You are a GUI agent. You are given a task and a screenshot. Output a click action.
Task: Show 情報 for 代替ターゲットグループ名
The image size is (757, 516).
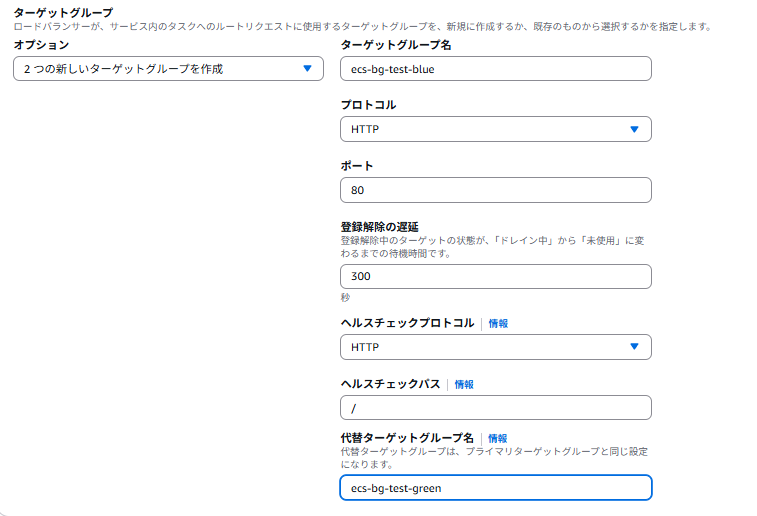point(498,438)
